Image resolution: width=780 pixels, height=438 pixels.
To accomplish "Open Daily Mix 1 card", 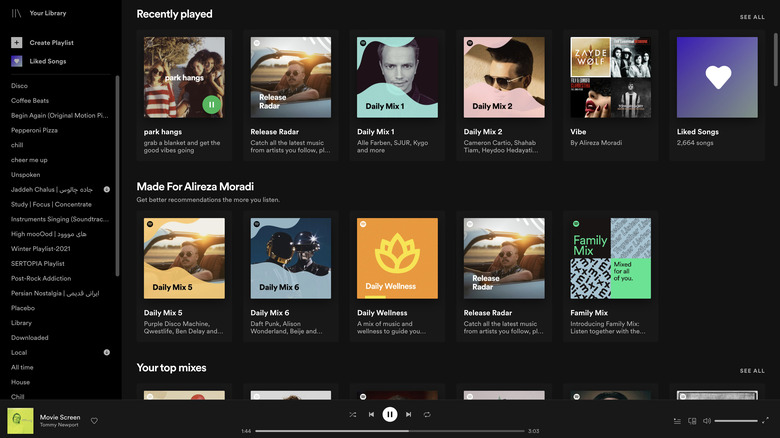I will pos(397,95).
